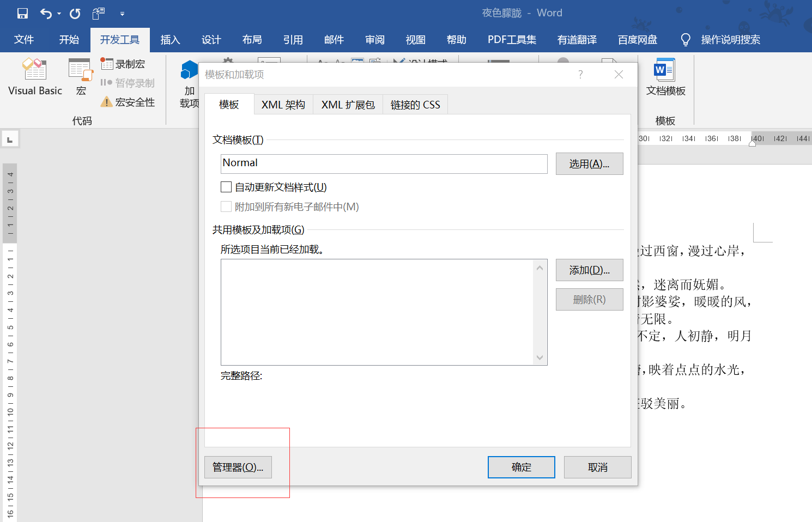Switch to 链接的 CSS tab in dialog

tap(415, 105)
